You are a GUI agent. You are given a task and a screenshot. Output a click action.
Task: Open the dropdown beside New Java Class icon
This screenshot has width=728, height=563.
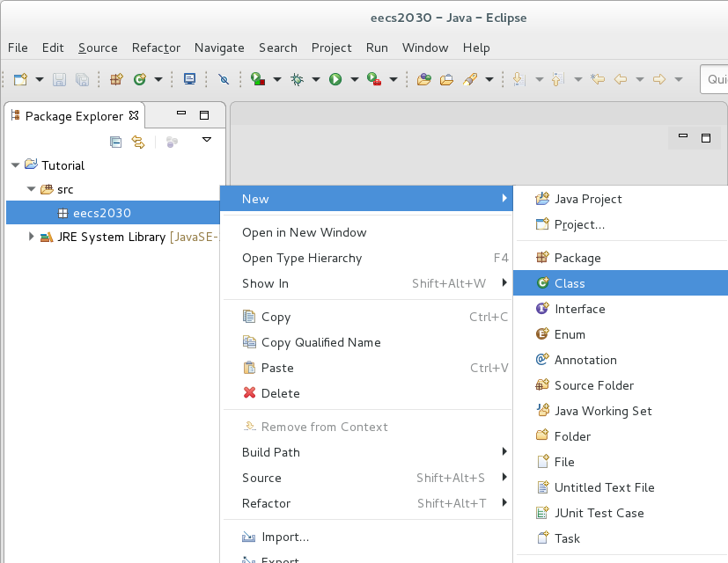click(158, 79)
